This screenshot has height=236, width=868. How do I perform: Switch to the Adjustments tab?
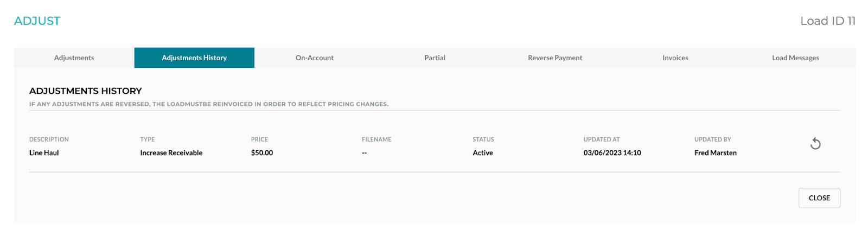click(74, 58)
